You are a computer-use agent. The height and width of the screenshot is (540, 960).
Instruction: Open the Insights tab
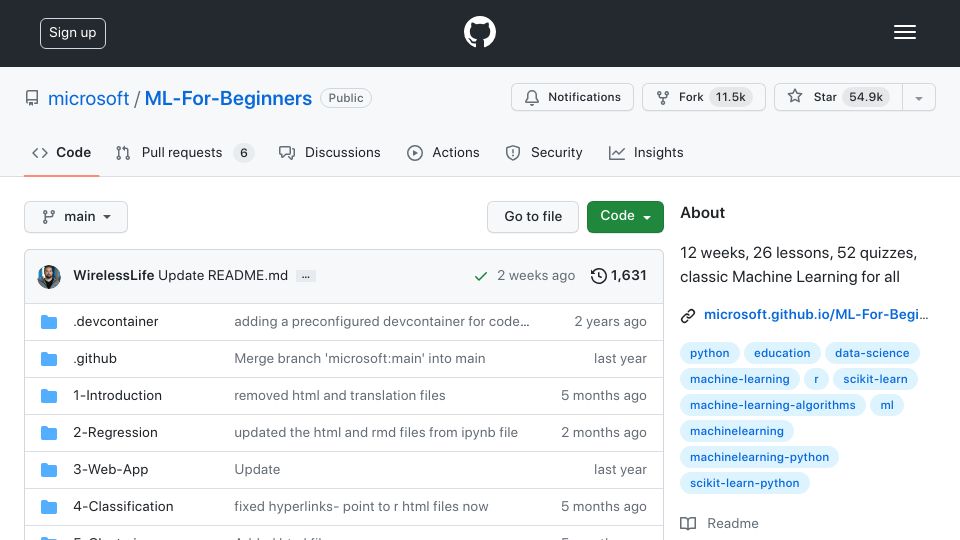click(x=646, y=152)
